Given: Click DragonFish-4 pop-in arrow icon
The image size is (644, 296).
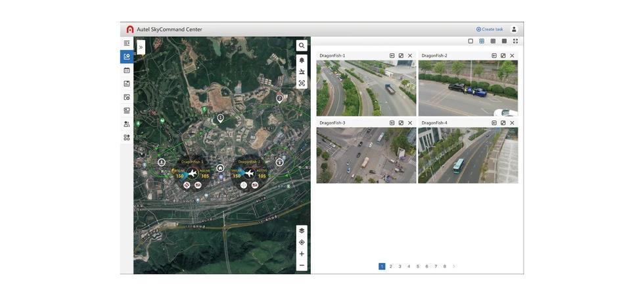Looking at the screenshot, I should click(x=494, y=122).
